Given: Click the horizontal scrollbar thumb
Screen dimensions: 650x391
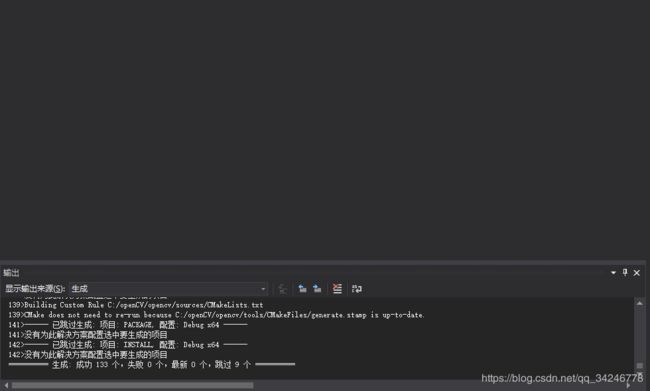Looking at the screenshot, I should (132, 386).
